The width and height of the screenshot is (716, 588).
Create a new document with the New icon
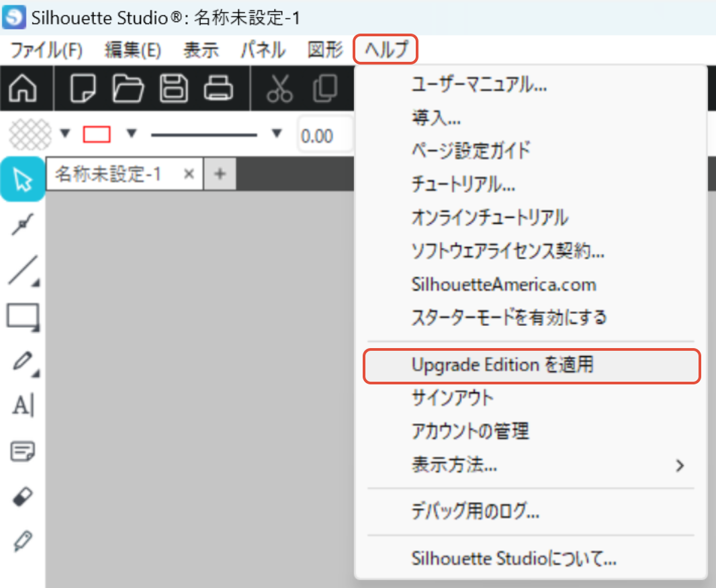click(x=83, y=88)
